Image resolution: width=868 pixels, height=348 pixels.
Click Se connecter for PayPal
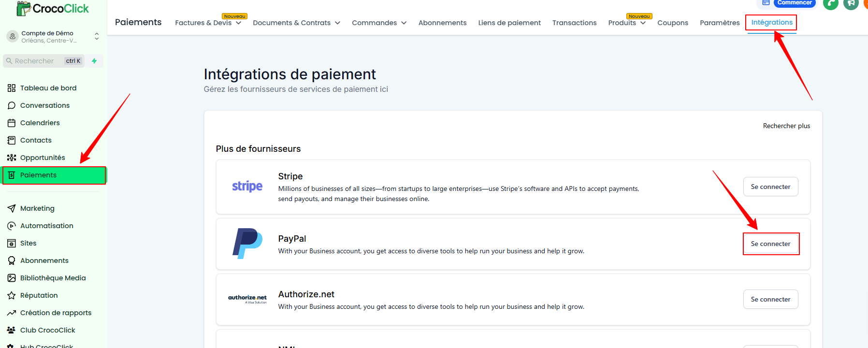(x=771, y=244)
